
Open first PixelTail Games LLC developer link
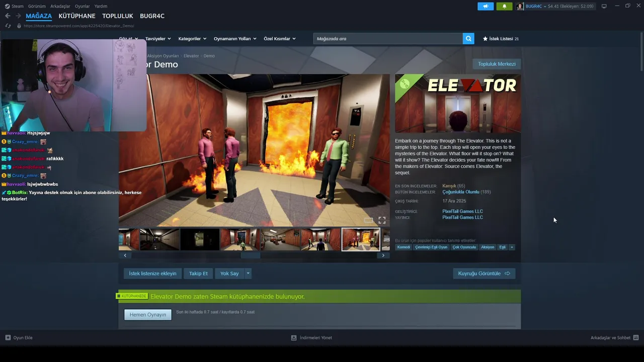(462, 211)
